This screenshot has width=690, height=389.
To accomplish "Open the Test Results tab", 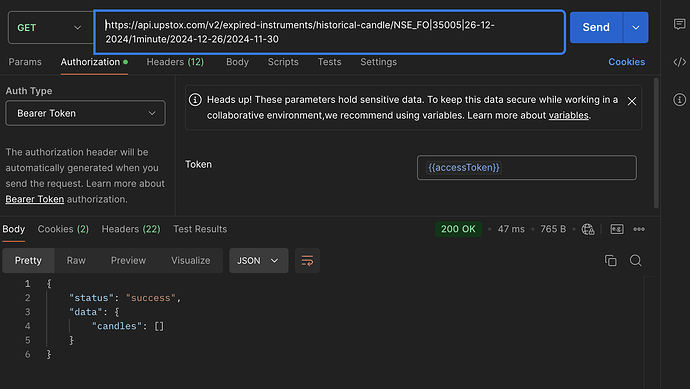I will [200, 229].
